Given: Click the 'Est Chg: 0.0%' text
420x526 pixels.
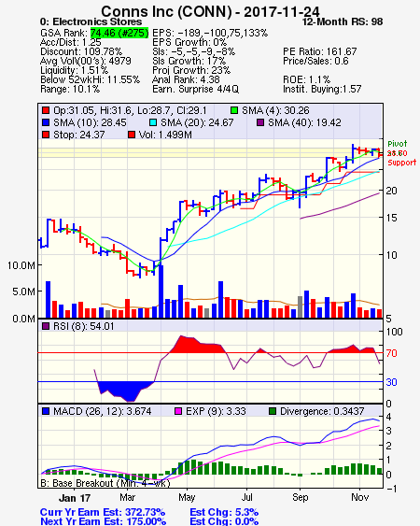Looking at the screenshot, I should point(224,521).
